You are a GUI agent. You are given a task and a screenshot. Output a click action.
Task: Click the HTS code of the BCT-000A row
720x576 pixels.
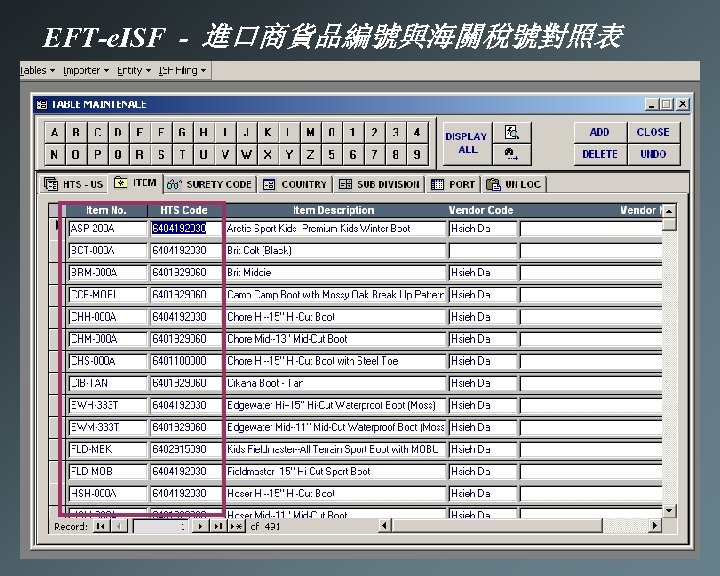[186, 250]
